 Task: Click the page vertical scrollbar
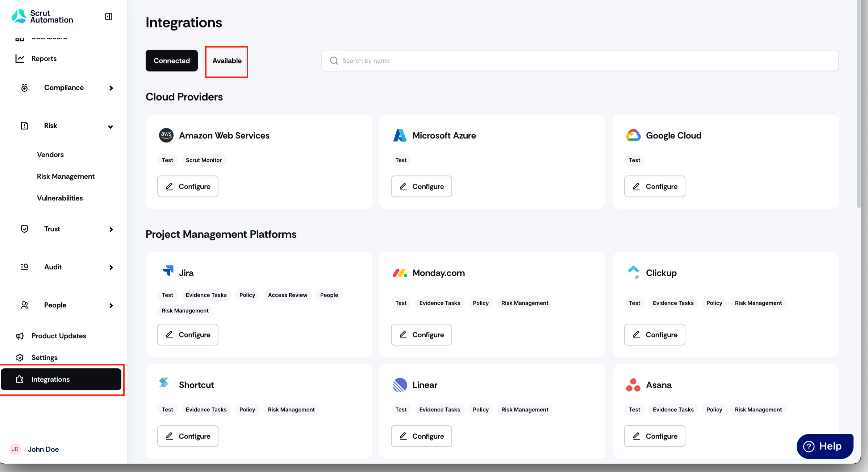859,104
